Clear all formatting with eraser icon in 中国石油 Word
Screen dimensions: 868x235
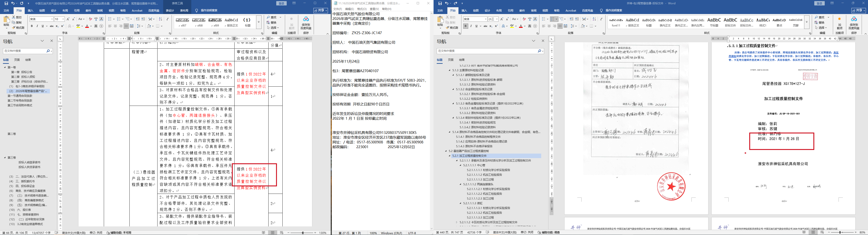(90, 19)
